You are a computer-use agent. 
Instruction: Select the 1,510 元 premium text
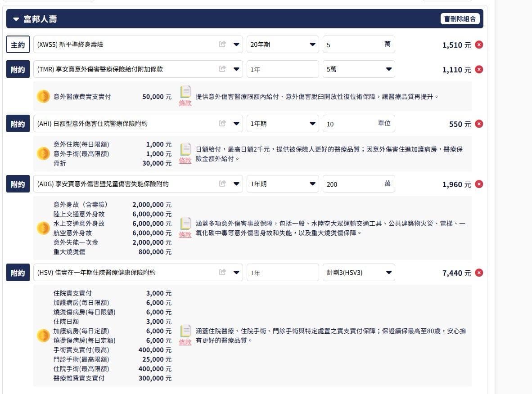(457, 45)
